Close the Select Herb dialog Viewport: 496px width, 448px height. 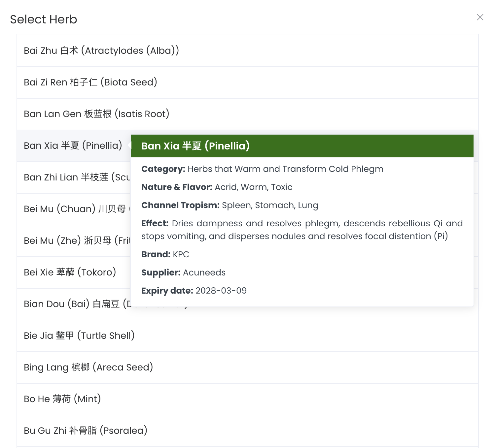480,17
